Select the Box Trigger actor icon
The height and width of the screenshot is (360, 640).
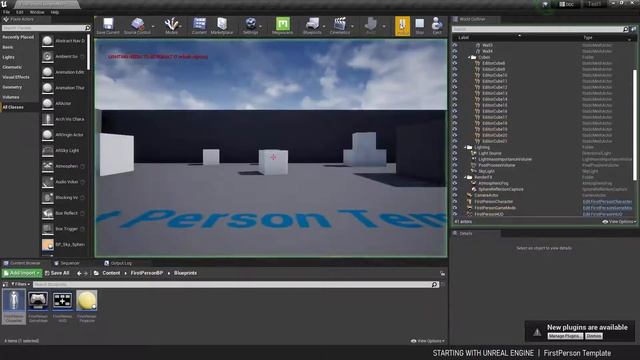click(47, 229)
